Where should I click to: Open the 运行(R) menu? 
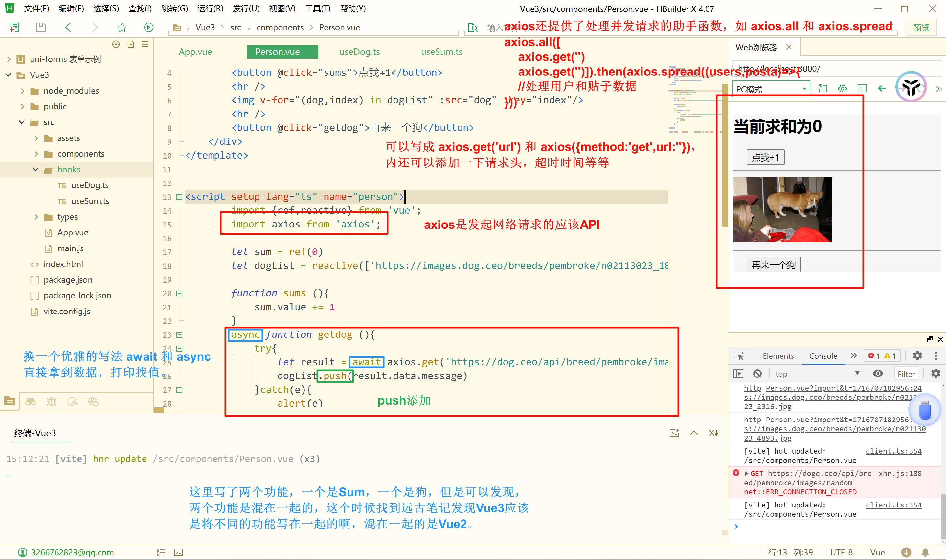(x=210, y=8)
